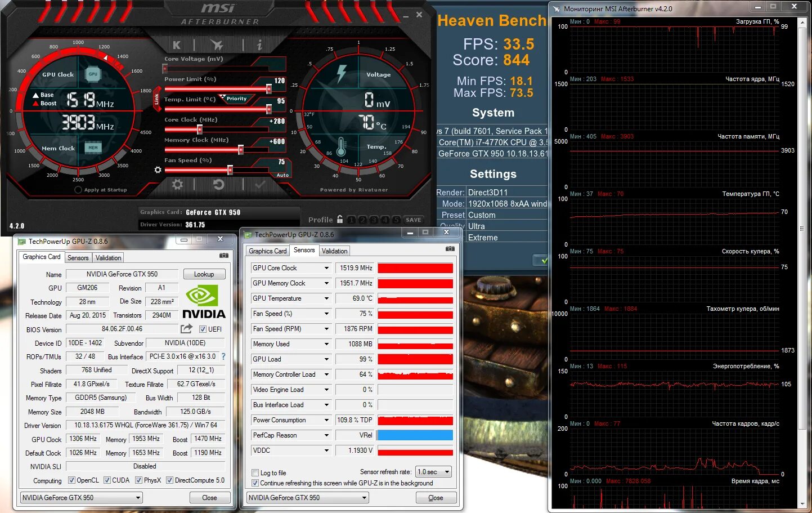Select Afterburner profile slot 4
This screenshot has height=513, width=812.
click(x=385, y=220)
